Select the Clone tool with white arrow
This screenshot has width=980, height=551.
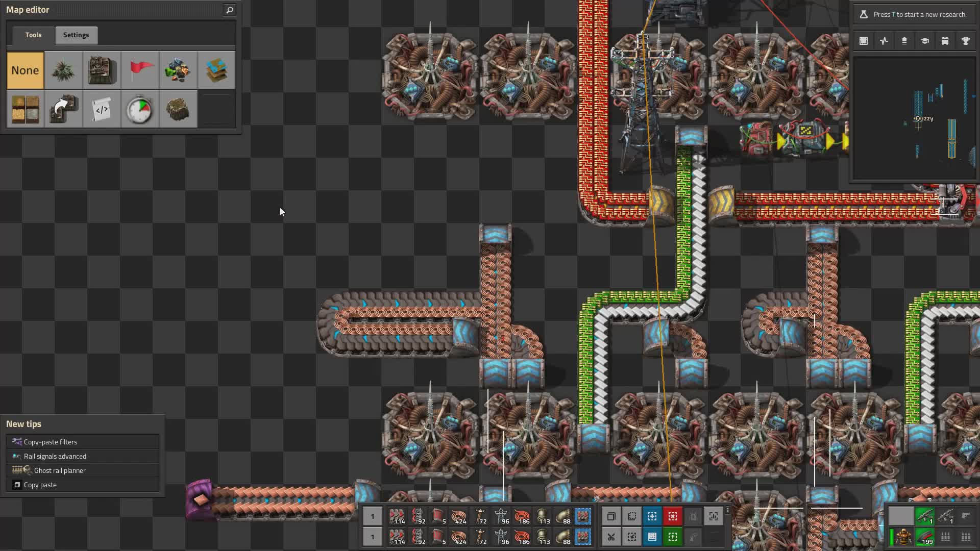point(63,109)
